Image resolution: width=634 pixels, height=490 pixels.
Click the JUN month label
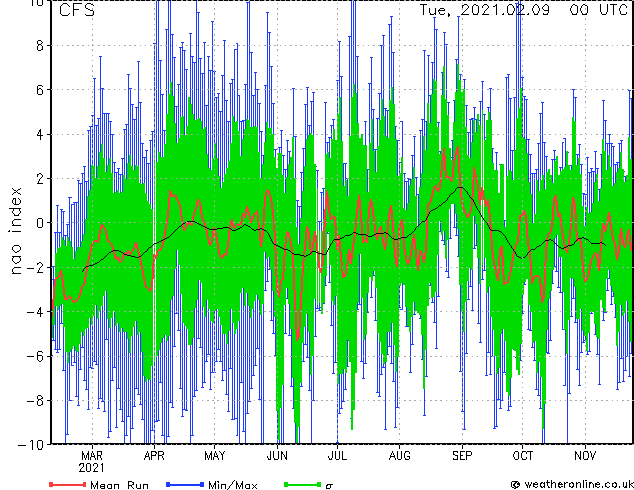[x=277, y=456]
